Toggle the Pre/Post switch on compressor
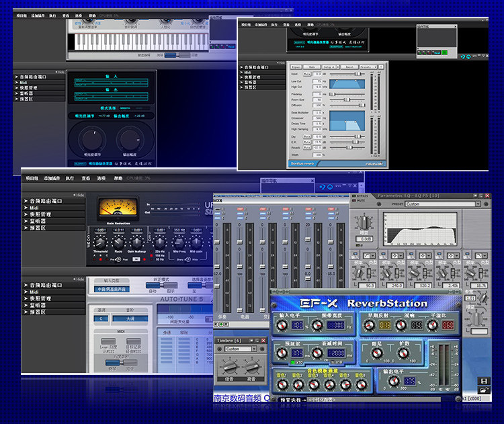Screen dimensions: 504x424 (118, 259)
